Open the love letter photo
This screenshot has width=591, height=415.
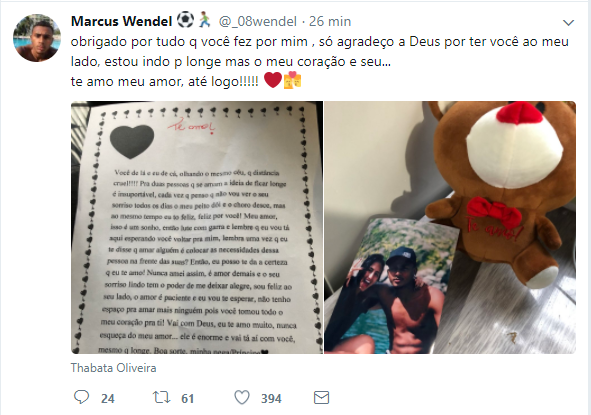[x=197, y=227]
